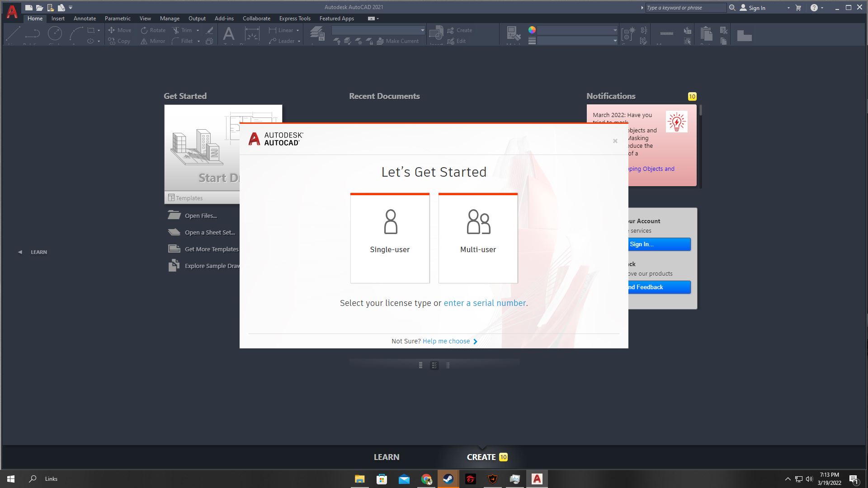Open the rectangle tool dropdown

99,30
